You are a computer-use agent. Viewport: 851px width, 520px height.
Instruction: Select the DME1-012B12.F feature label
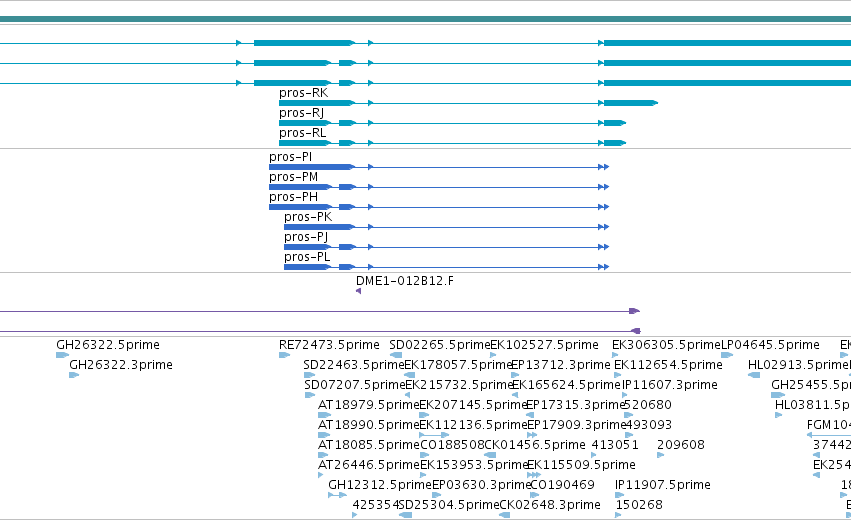pos(405,281)
